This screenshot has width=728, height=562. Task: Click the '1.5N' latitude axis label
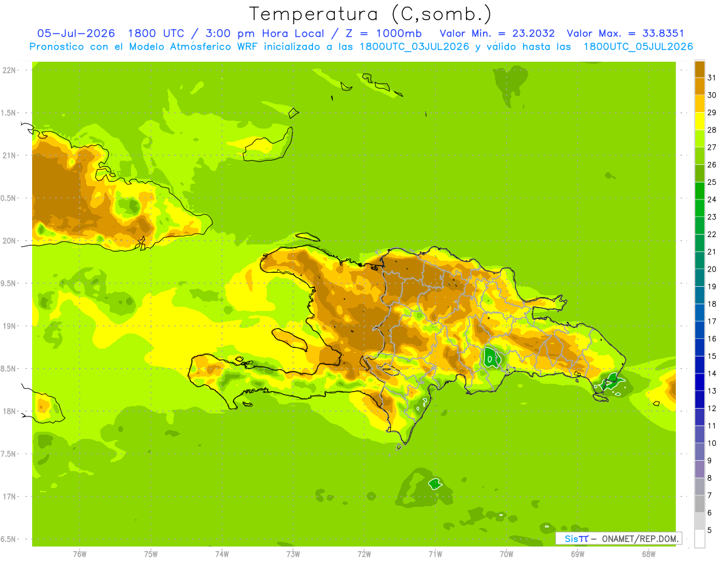click(8, 113)
